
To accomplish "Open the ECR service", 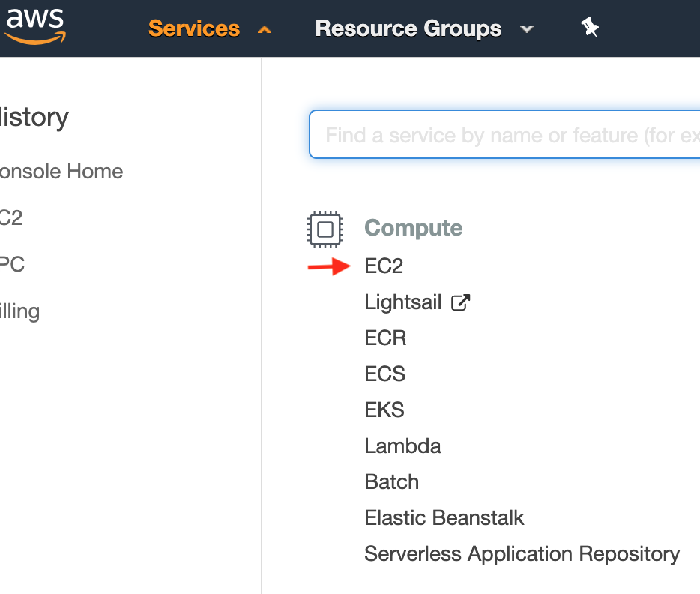I will 385,338.
